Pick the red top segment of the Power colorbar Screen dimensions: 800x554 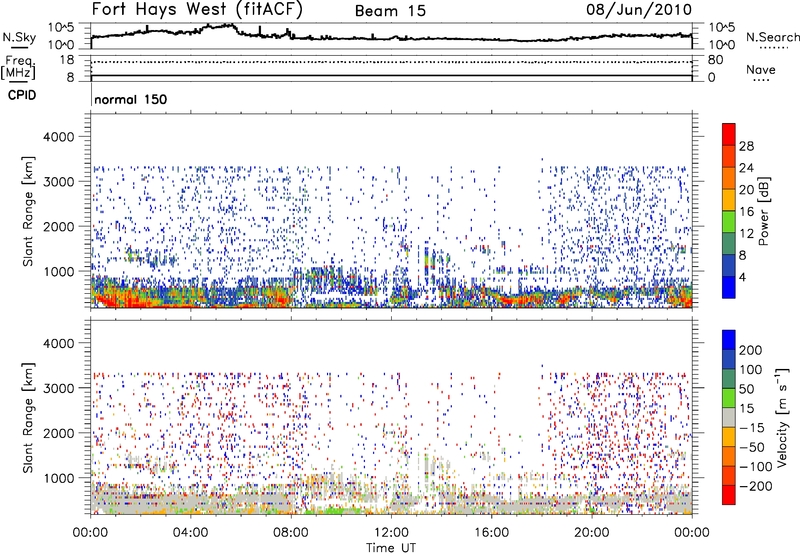click(729, 134)
